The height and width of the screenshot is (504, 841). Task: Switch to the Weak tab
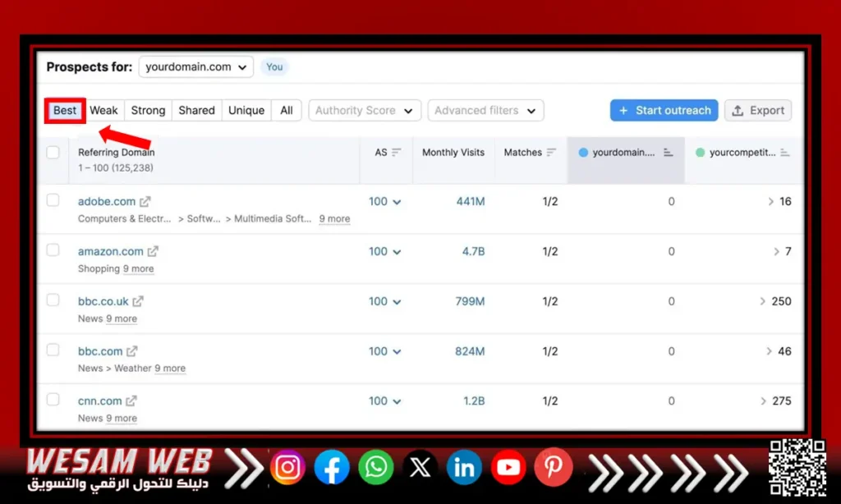click(x=104, y=111)
